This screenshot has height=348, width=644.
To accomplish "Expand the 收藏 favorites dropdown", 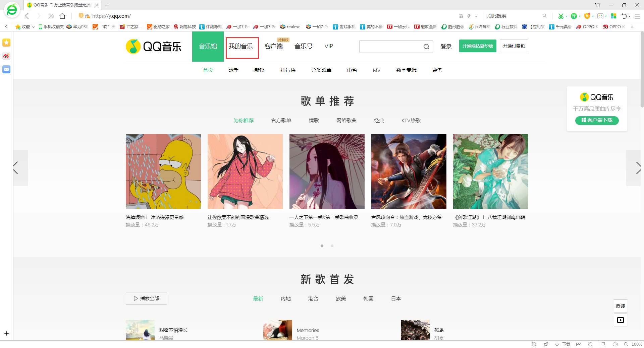I will [33, 26].
